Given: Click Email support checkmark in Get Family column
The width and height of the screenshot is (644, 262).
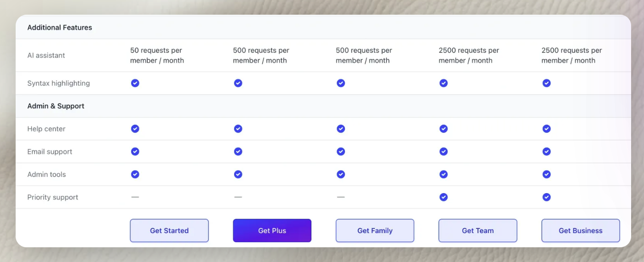Looking at the screenshot, I should coord(341,152).
